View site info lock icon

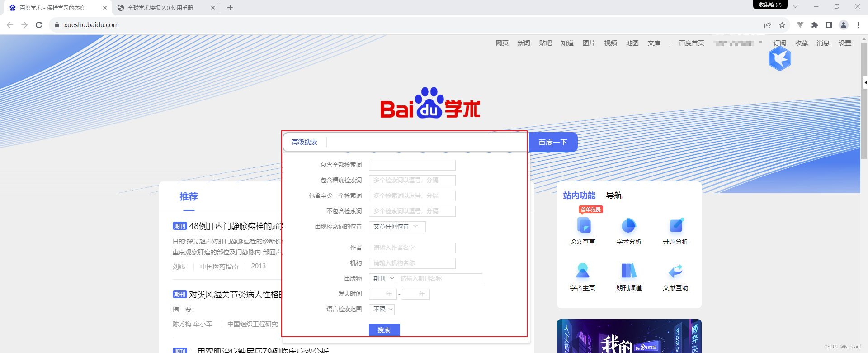coord(57,25)
